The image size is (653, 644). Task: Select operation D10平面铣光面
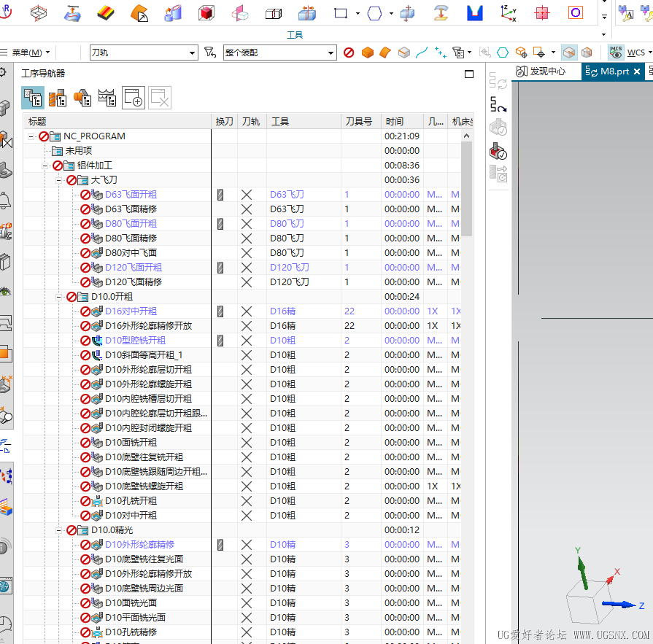[136, 617]
